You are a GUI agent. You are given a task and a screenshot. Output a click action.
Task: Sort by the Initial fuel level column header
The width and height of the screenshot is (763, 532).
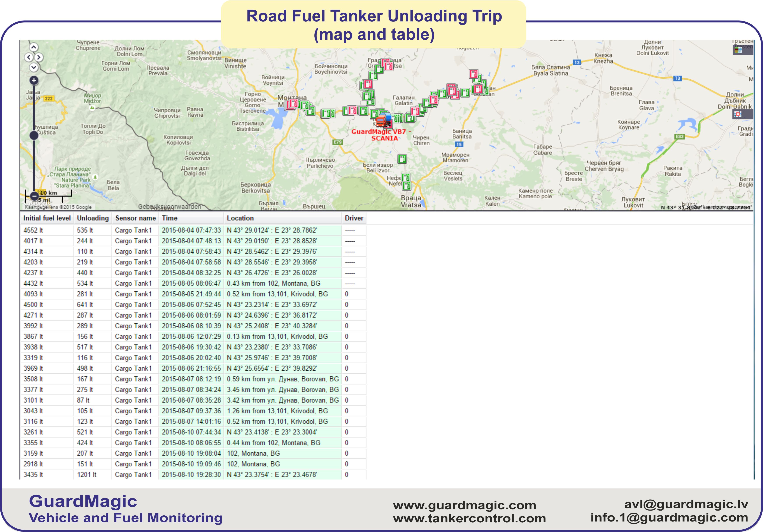[x=47, y=218]
